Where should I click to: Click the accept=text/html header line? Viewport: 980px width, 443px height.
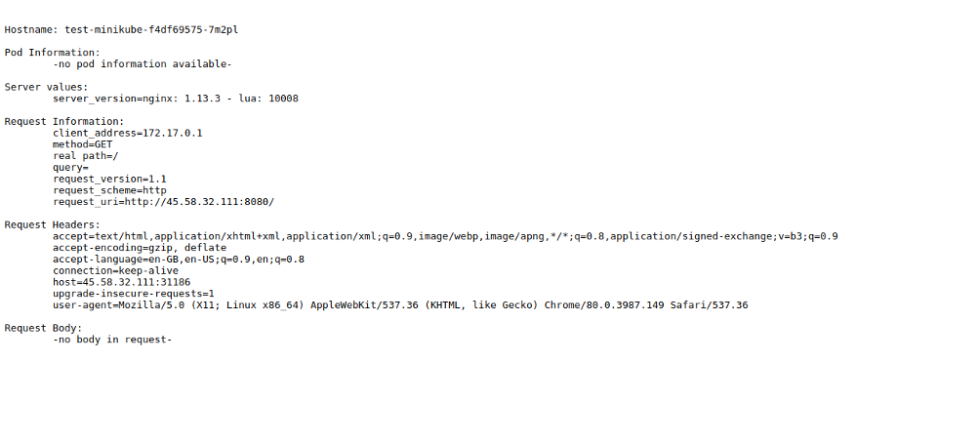[x=446, y=236]
